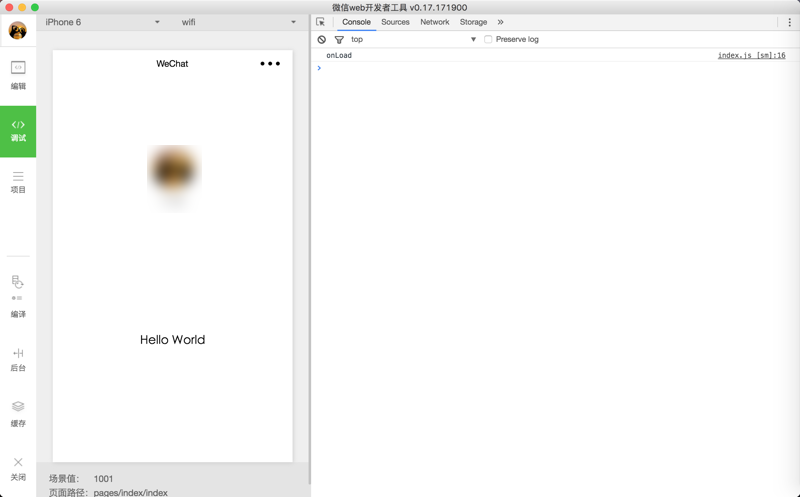Open the device selector showing iPhone 6

click(103, 22)
